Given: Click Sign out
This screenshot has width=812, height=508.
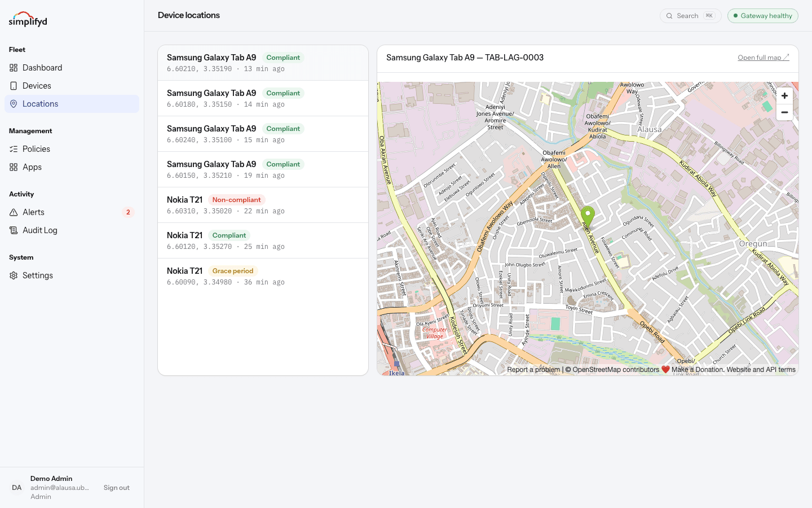Looking at the screenshot, I should 116,488.
